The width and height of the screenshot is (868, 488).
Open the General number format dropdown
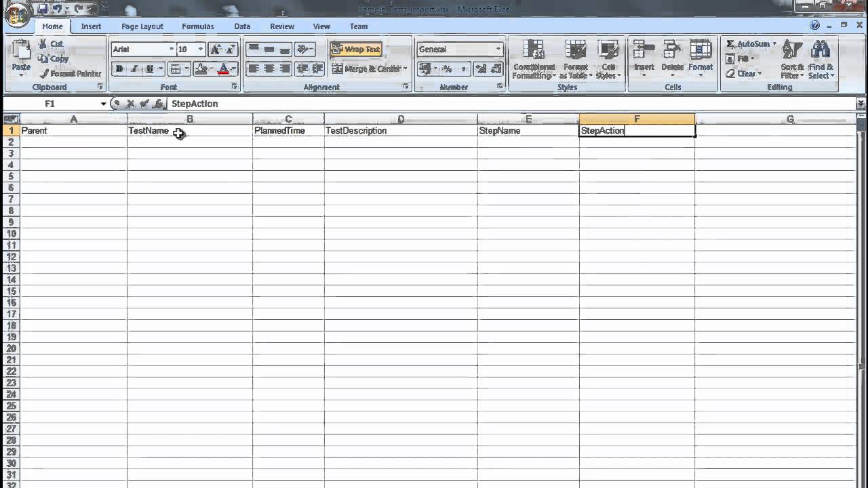coord(498,49)
